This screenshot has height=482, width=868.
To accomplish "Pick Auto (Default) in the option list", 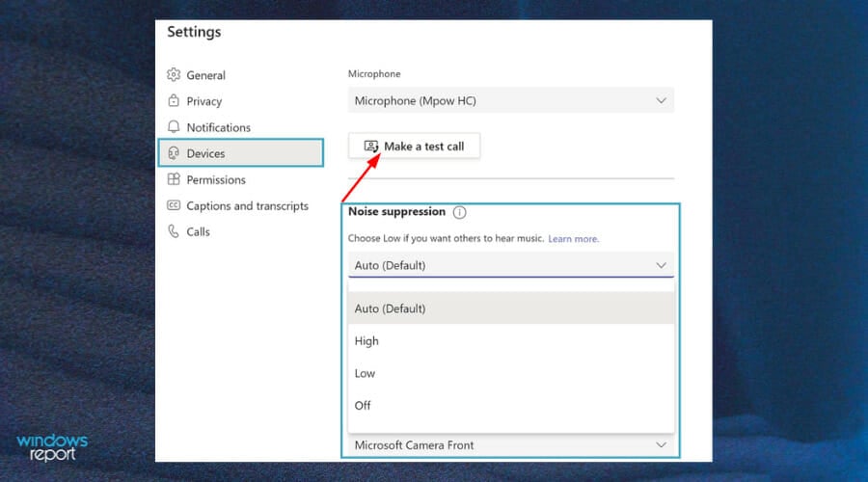I will tap(391, 308).
